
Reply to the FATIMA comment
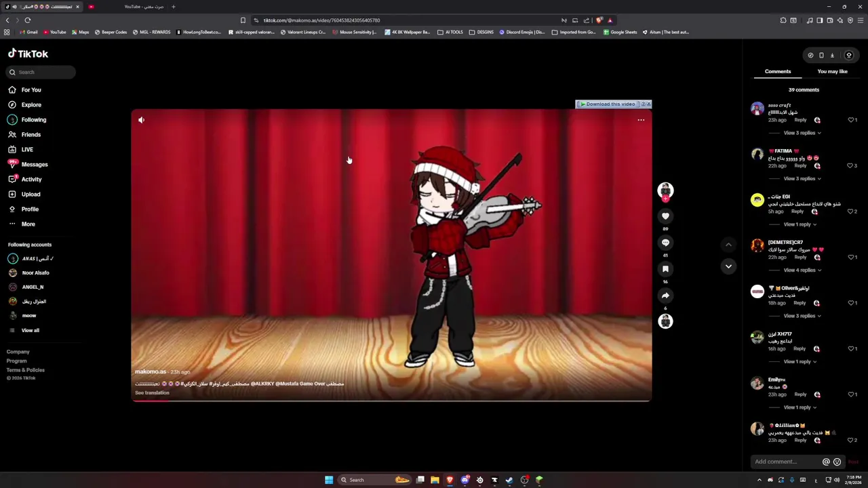tap(800, 165)
